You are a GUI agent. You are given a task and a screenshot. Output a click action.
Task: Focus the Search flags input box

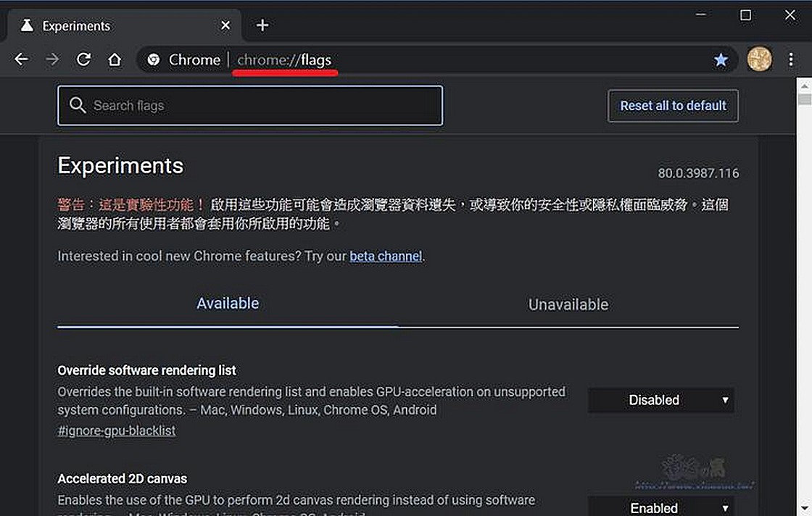(250, 106)
